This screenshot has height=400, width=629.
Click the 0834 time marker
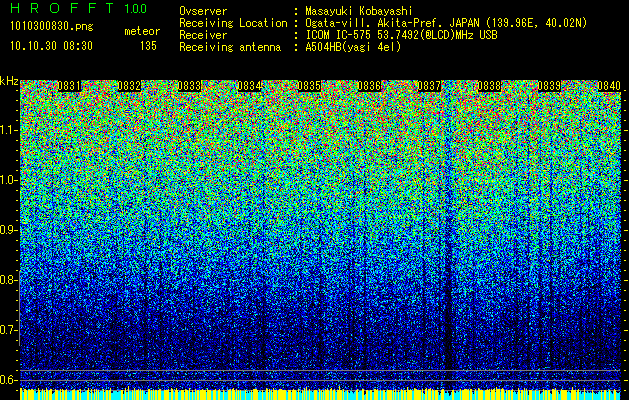pos(249,86)
